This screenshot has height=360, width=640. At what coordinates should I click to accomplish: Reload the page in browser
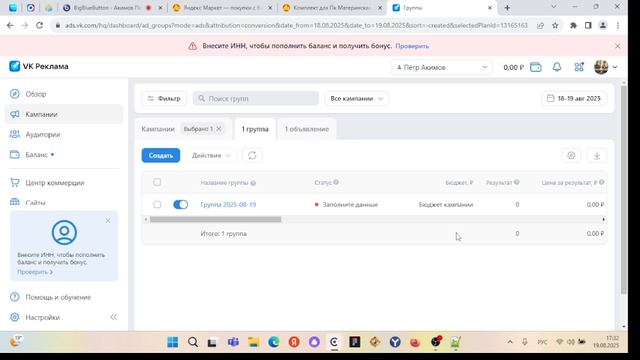pyautogui.click(x=40, y=25)
